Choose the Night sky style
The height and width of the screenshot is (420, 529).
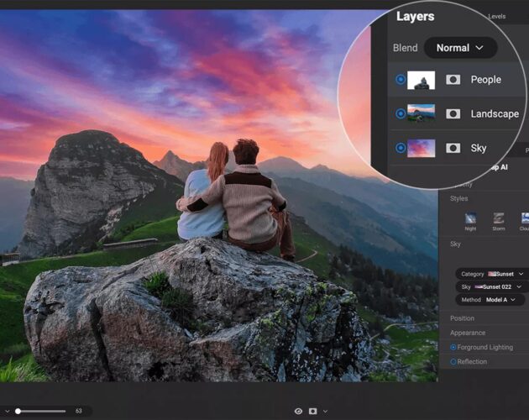pos(470,222)
